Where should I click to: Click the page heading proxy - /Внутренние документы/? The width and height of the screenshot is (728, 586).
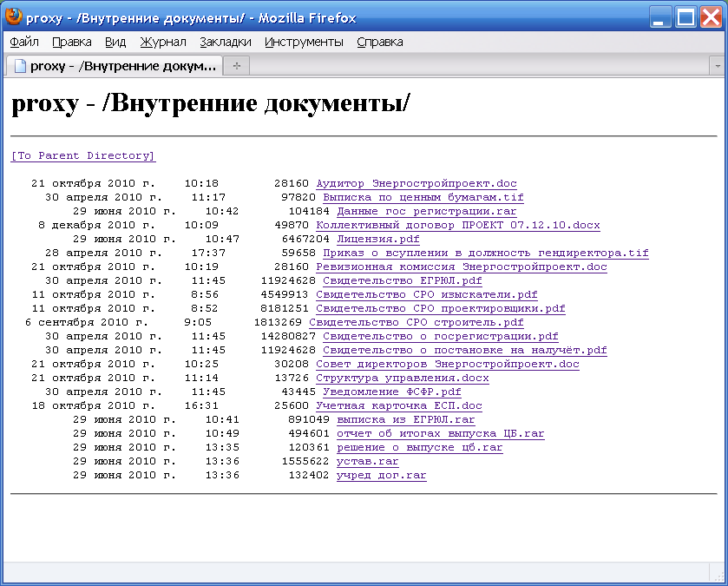[211, 103]
